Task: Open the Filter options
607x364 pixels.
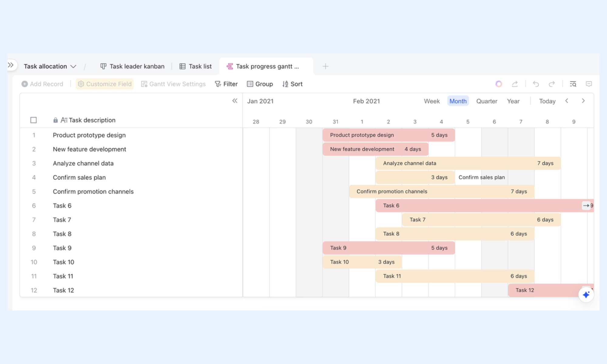Action: (226, 84)
